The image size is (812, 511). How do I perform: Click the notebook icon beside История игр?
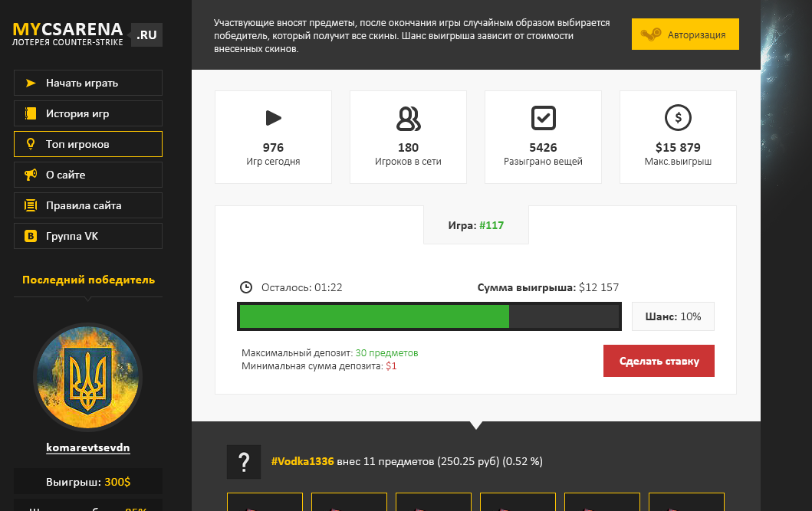click(31, 113)
